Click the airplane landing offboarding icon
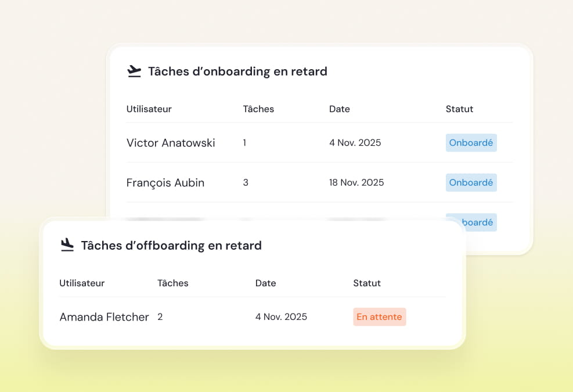The image size is (573, 392). [x=67, y=245]
